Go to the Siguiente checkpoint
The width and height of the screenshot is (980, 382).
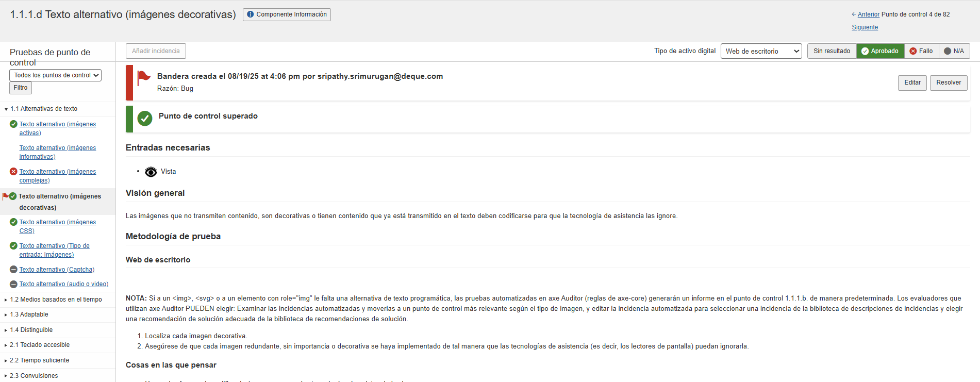coord(865,27)
